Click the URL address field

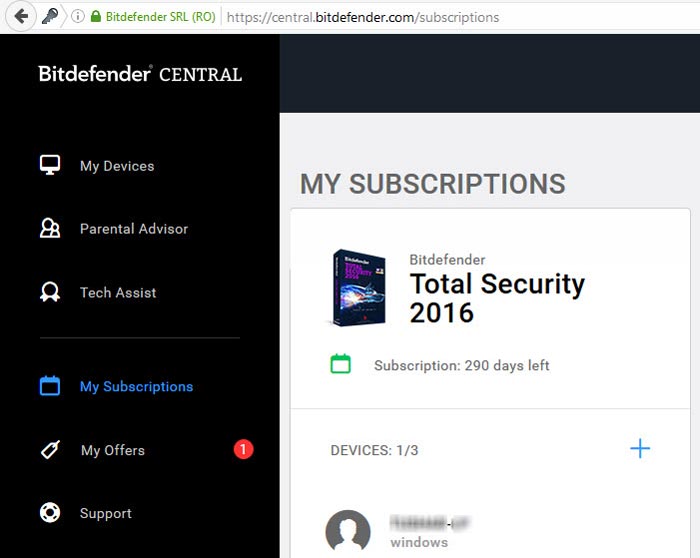click(462, 17)
